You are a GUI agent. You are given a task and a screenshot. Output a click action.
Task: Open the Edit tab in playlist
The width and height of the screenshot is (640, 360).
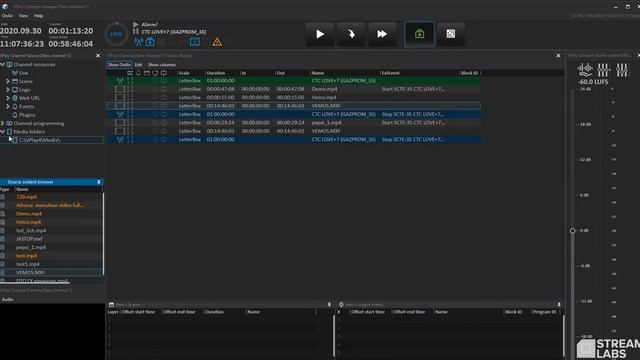coord(138,65)
